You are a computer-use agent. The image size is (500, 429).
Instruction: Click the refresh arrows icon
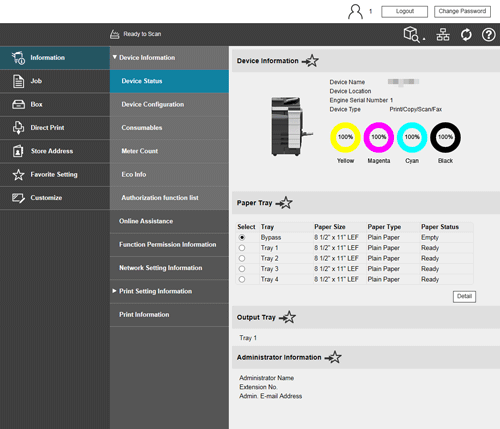[x=466, y=34]
